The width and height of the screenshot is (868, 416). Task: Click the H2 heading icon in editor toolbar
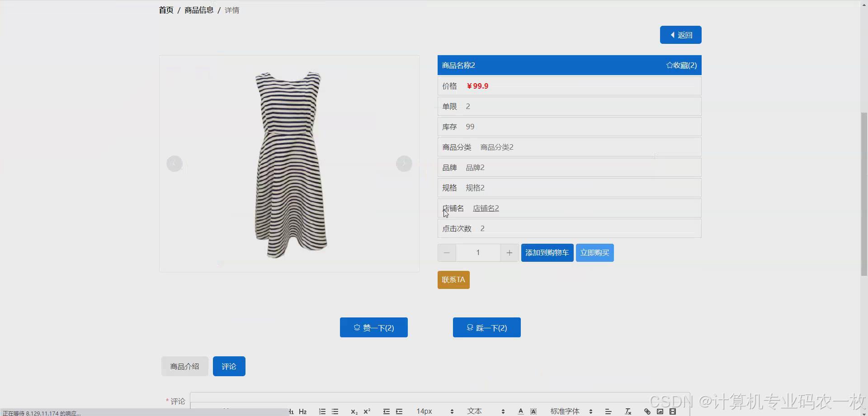pos(302,411)
